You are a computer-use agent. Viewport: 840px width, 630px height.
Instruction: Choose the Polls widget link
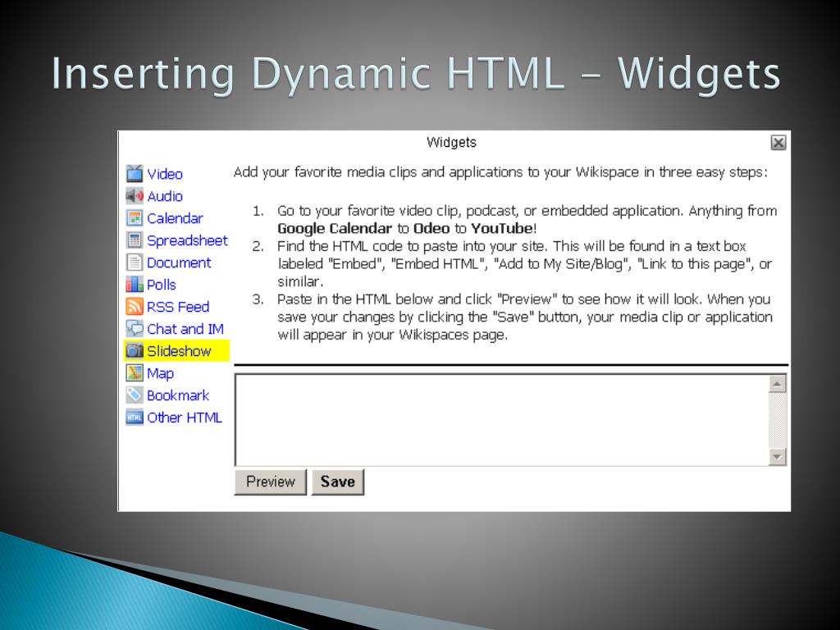162,285
